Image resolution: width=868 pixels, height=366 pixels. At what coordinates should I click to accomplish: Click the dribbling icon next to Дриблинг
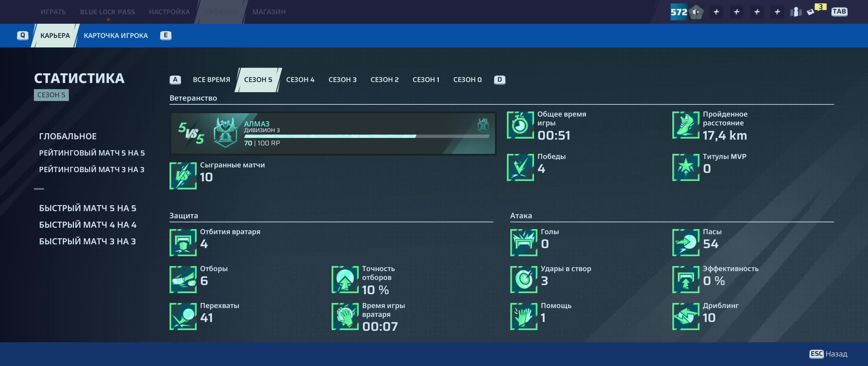point(686,317)
